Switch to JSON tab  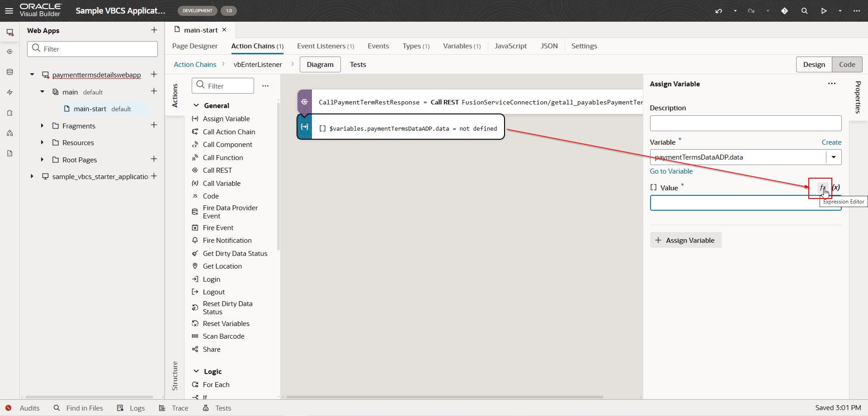click(x=549, y=46)
